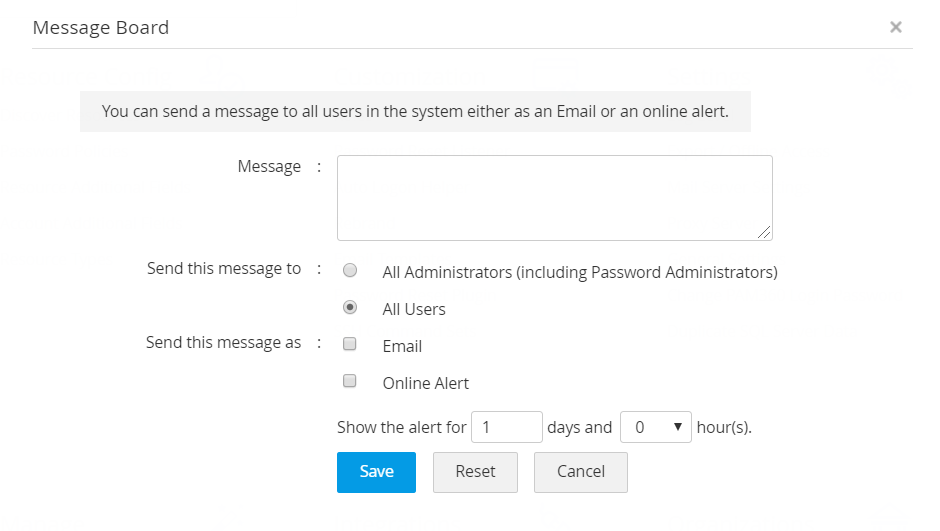Select the All Administrators radio circle

pos(350,270)
